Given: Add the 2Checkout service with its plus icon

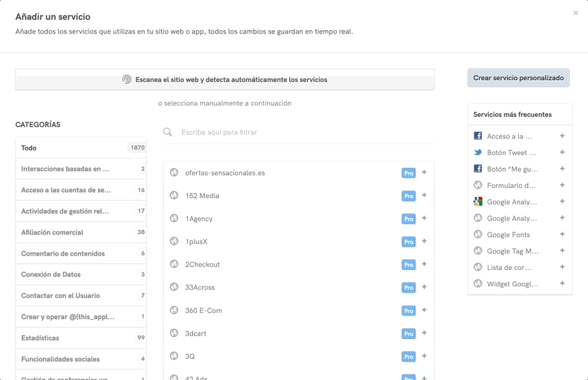Looking at the screenshot, I should pos(424,264).
